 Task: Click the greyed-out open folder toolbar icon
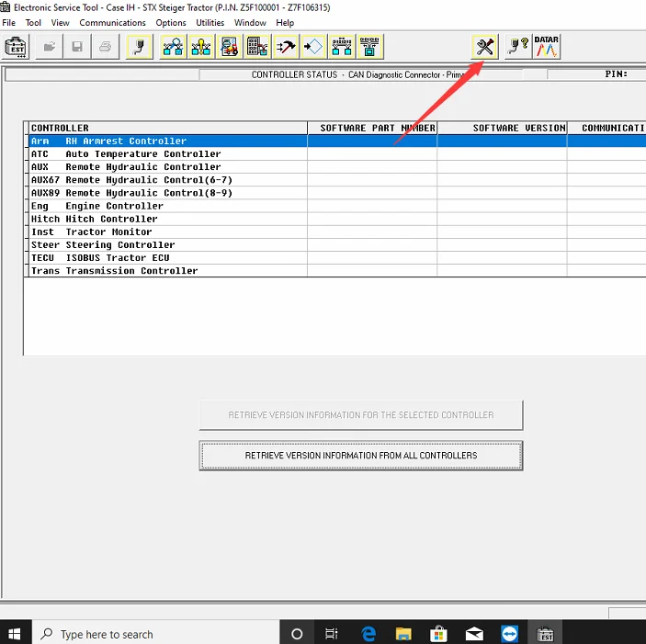click(x=50, y=47)
